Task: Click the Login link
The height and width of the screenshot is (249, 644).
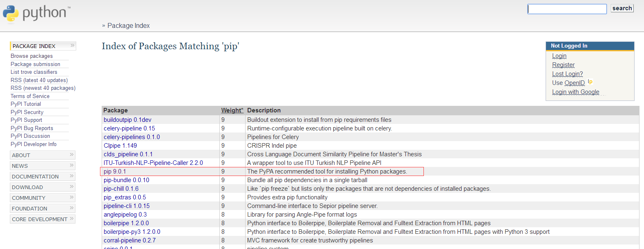Action: click(559, 56)
